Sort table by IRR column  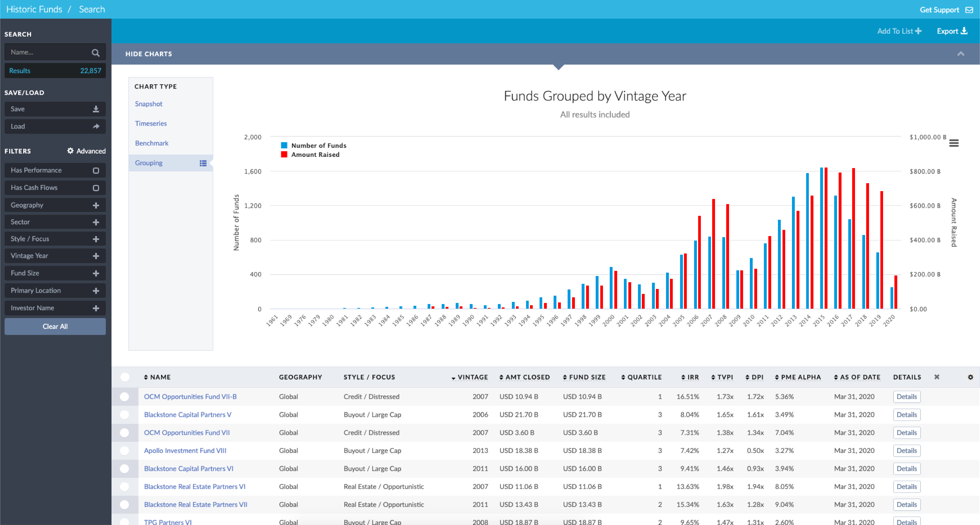(x=690, y=377)
